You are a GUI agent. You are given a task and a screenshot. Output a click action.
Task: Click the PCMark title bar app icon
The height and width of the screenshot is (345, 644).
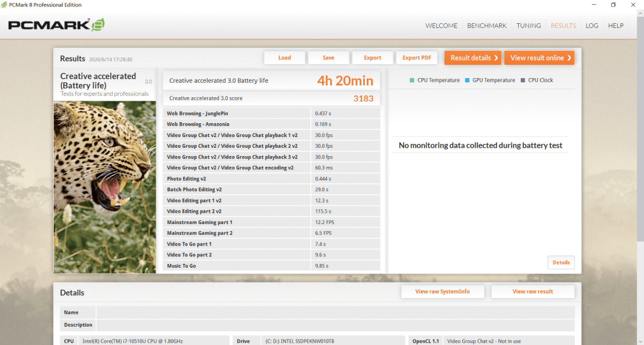[4, 5]
